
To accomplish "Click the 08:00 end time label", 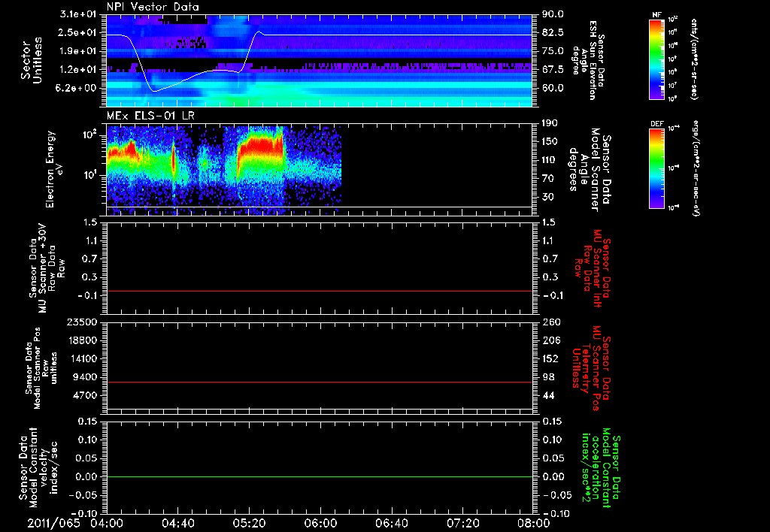I will (x=532, y=522).
